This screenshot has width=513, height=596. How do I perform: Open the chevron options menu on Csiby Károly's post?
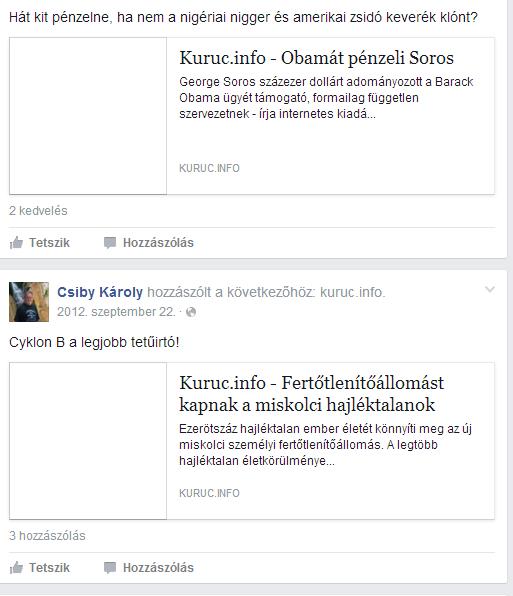(x=490, y=290)
